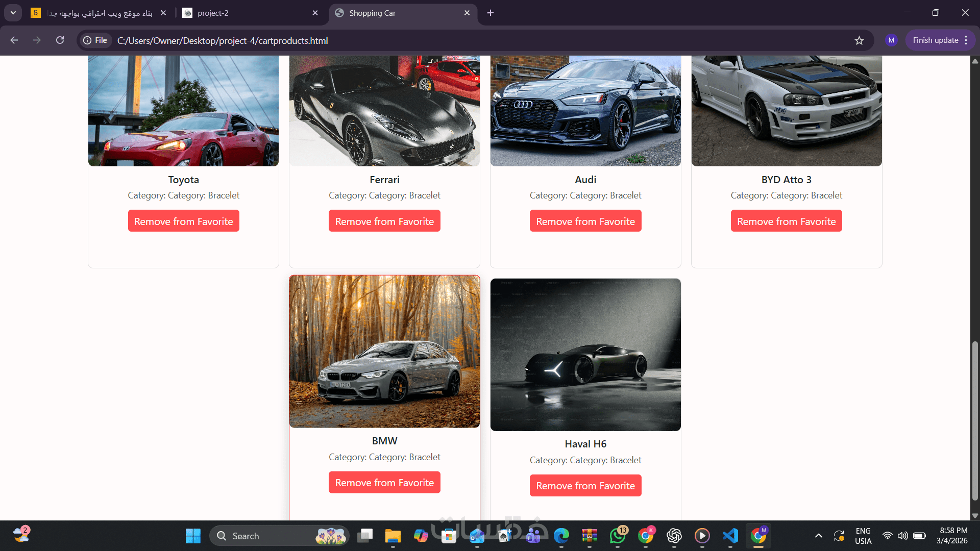Open WhatsApp from the taskbar

click(618, 536)
